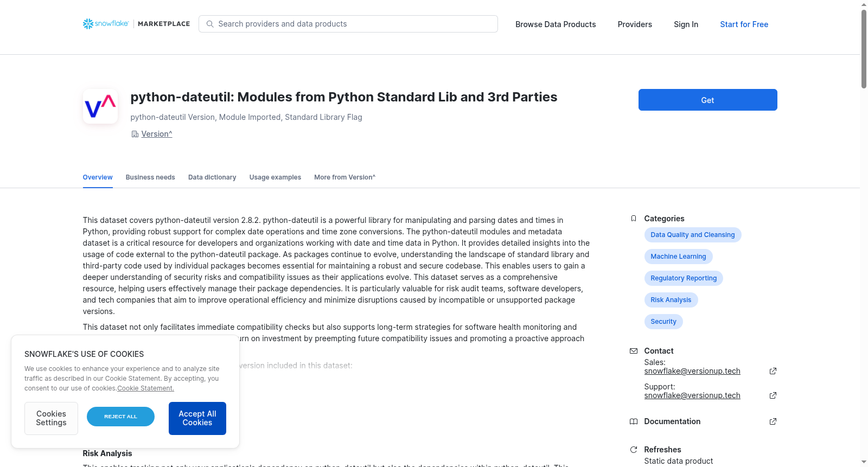Select the Machine Learning category tag

pos(678,257)
